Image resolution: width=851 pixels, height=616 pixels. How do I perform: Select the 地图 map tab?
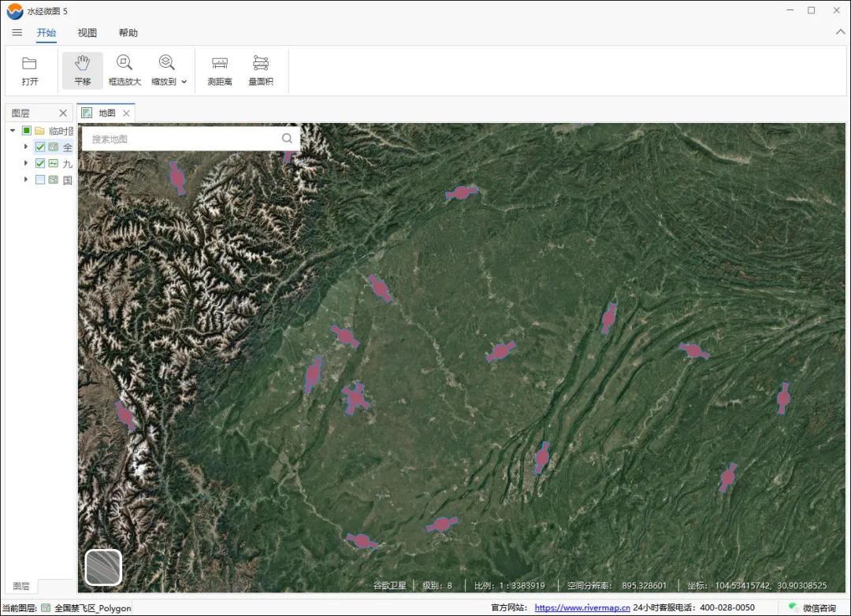tap(106, 113)
